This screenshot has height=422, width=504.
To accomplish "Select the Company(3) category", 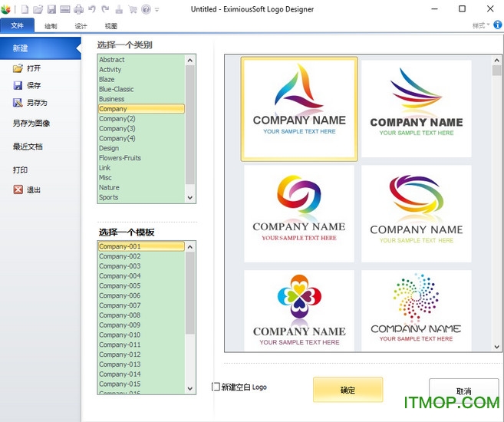I will click(141, 128).
